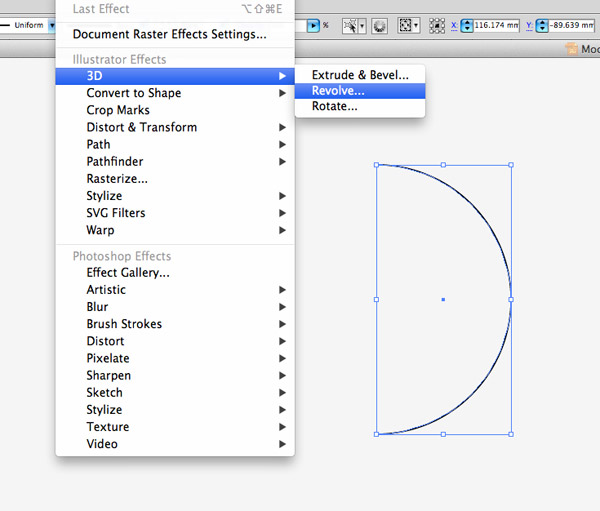Choose Revolve from the 3D submenu
This screenshot has width=600, height=511.
point(338,90)
